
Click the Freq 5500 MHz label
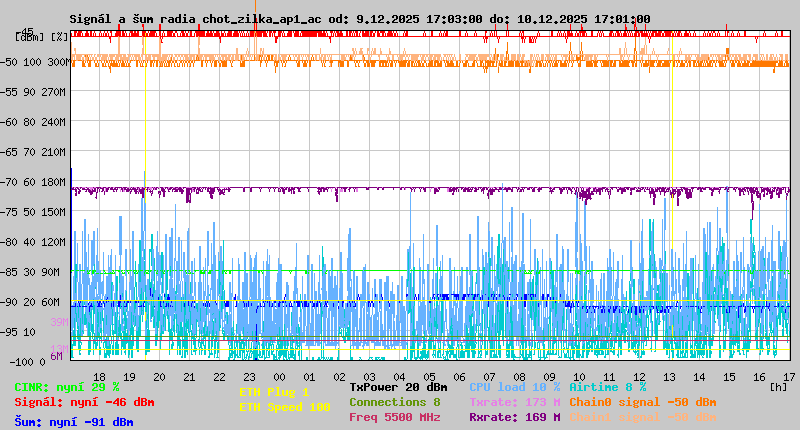394,417
